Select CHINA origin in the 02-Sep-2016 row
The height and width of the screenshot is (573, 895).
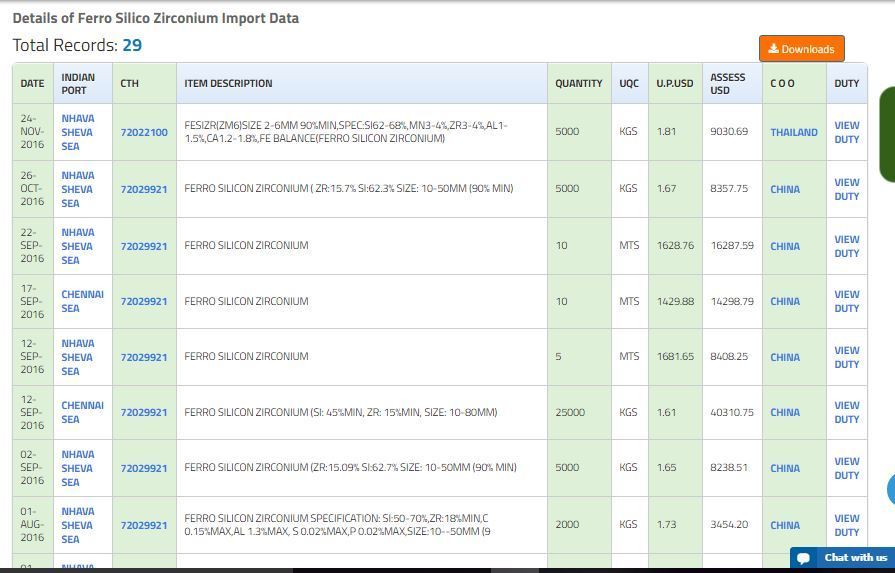click(x=784, y=468)
